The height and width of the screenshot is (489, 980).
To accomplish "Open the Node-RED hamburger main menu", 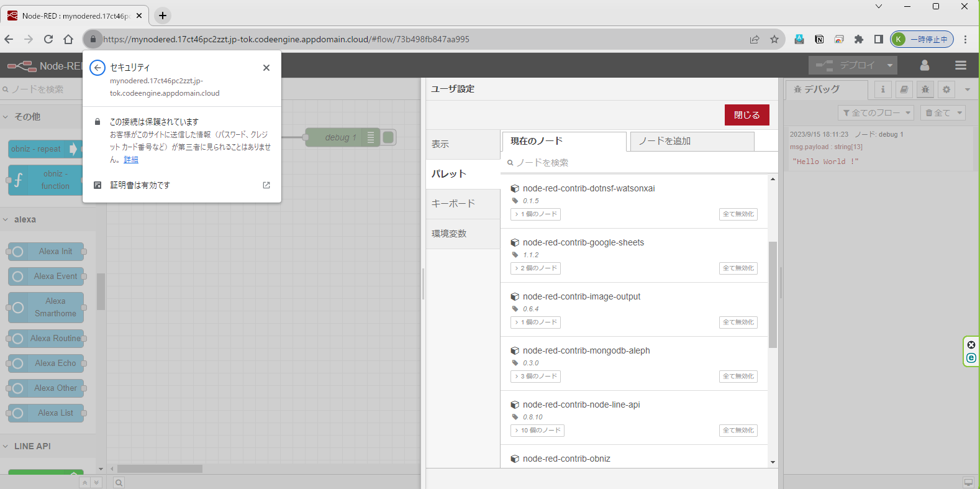I will tap(961, 65).
